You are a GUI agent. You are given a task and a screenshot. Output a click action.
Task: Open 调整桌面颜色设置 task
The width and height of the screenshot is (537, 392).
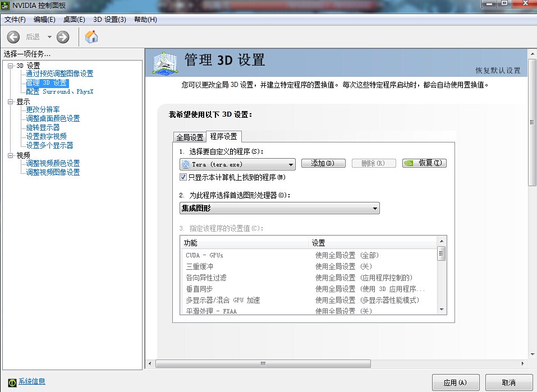pyautogui.click(x=53, y=118)
